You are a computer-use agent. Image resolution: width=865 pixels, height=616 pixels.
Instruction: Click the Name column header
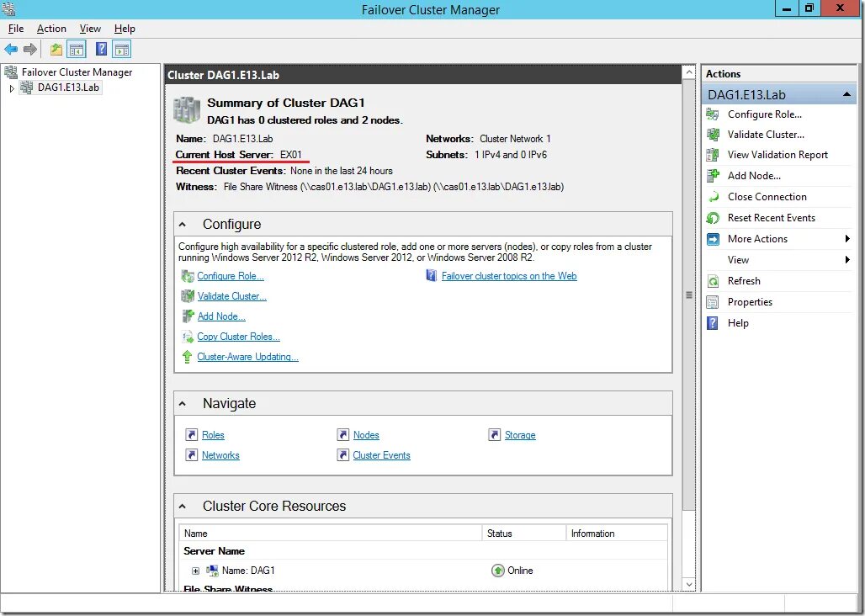330,534
